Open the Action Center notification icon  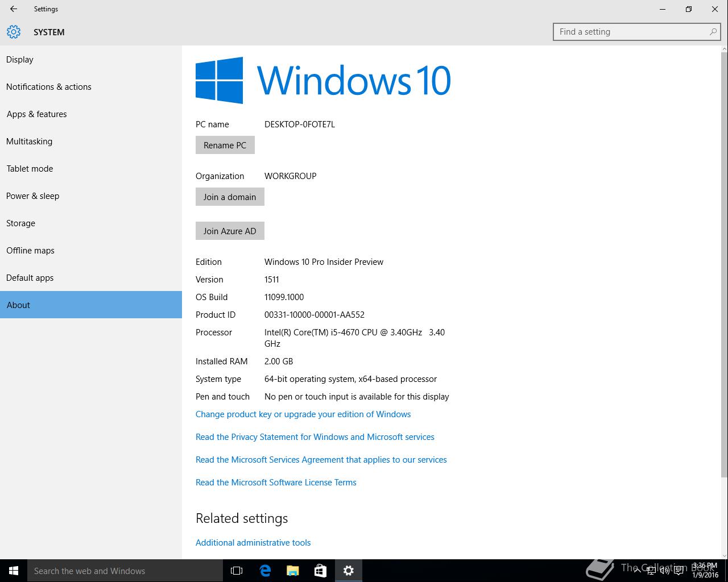(679, 571)
